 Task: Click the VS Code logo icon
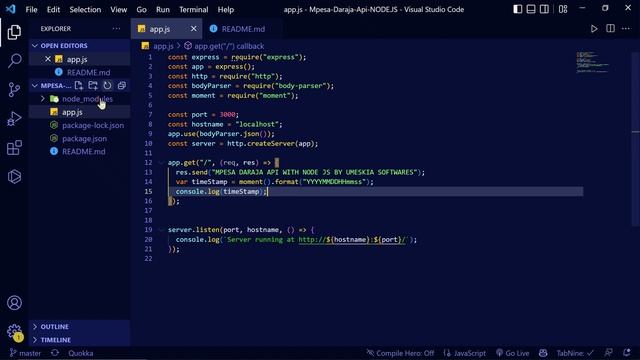[x=11, y=9]
